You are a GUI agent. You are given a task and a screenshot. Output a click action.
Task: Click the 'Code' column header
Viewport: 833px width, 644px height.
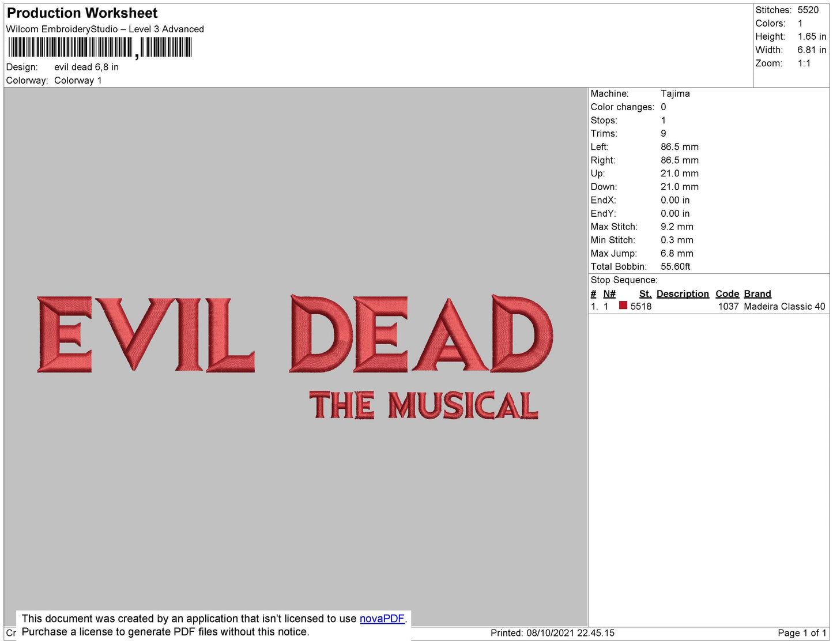pyautogui.click(x=728, y=293)
